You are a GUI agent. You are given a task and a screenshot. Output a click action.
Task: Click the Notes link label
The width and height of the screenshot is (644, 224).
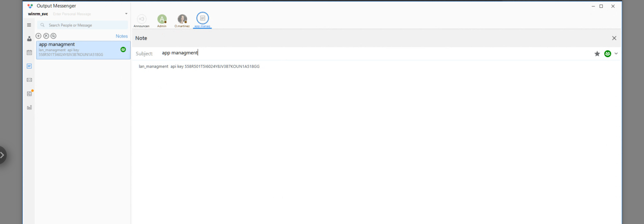(121, 36)
